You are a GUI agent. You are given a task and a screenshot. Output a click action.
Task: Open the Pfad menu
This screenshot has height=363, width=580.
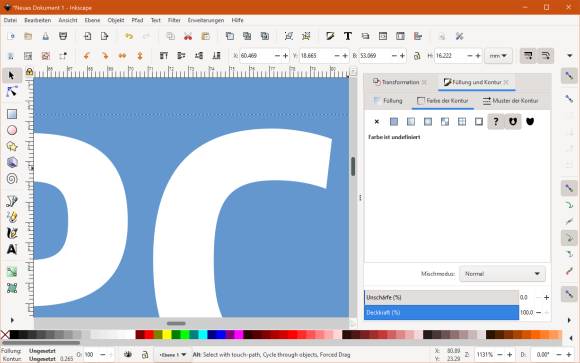point(137,20)
